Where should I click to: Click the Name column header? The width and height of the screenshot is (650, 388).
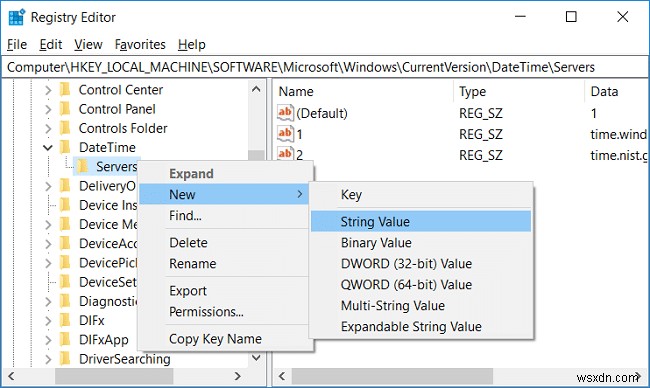[364, 92]
